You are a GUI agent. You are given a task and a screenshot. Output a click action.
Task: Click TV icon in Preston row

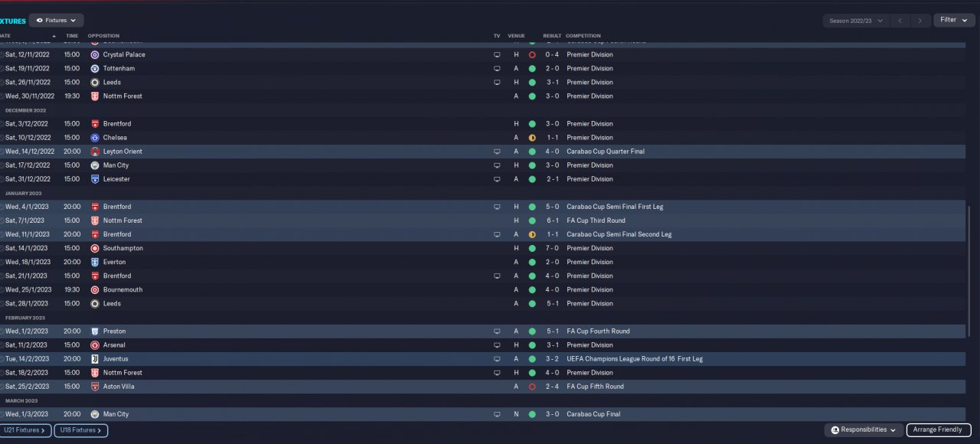pyautogui.click(x=497, y=331)
